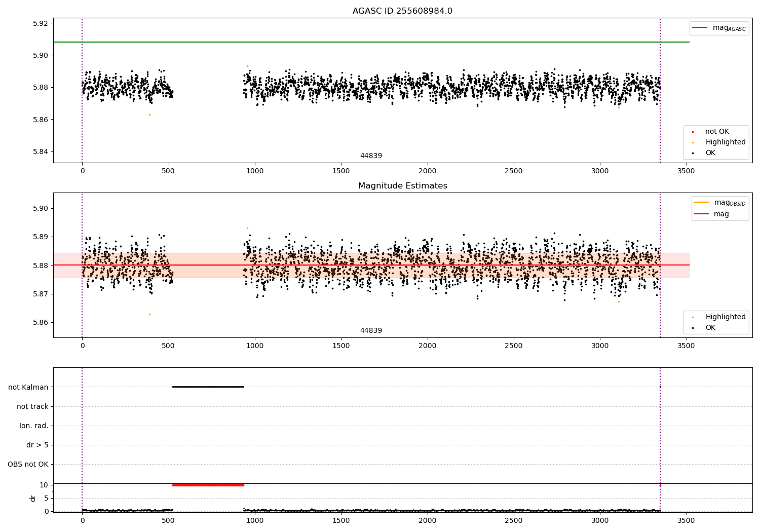The height and width of the screenshot is (532, 760).
Task: Click the green mag AGASC line swatch in legend
Action: click(700, 28)
